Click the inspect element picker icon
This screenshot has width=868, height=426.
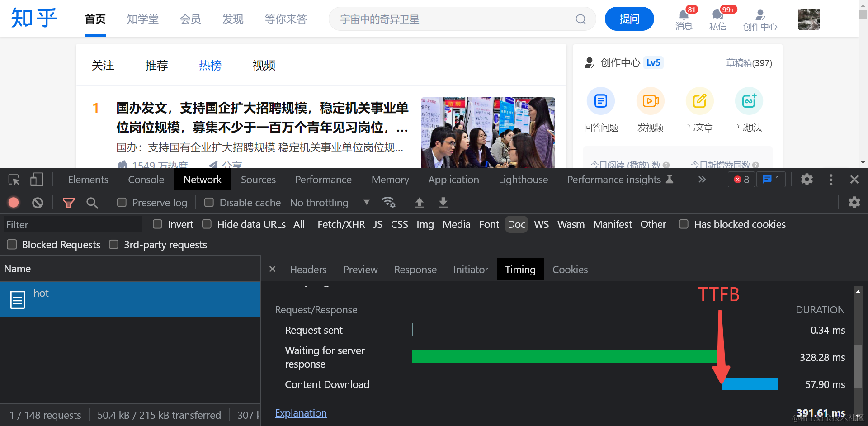coord(14,180)
